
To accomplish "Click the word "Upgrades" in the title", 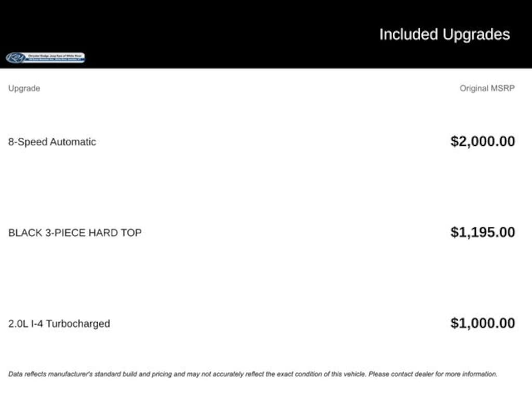I will (476, 34).
